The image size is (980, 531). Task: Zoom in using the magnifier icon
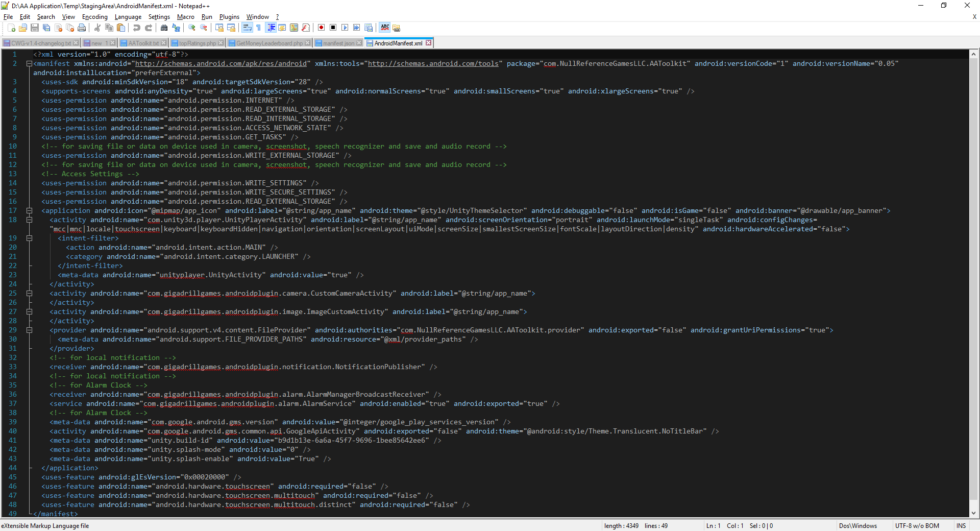[x=191, y=28]
